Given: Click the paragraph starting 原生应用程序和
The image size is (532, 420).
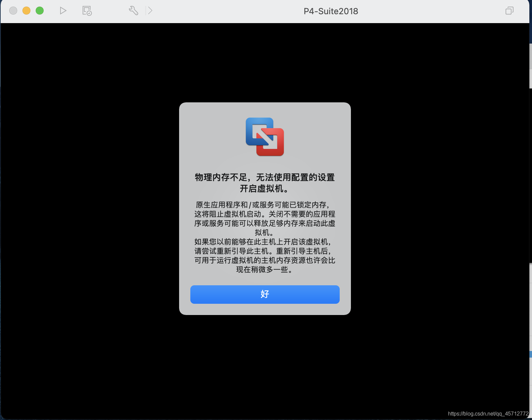Looking at the screenshot, I should pos(265,219).
